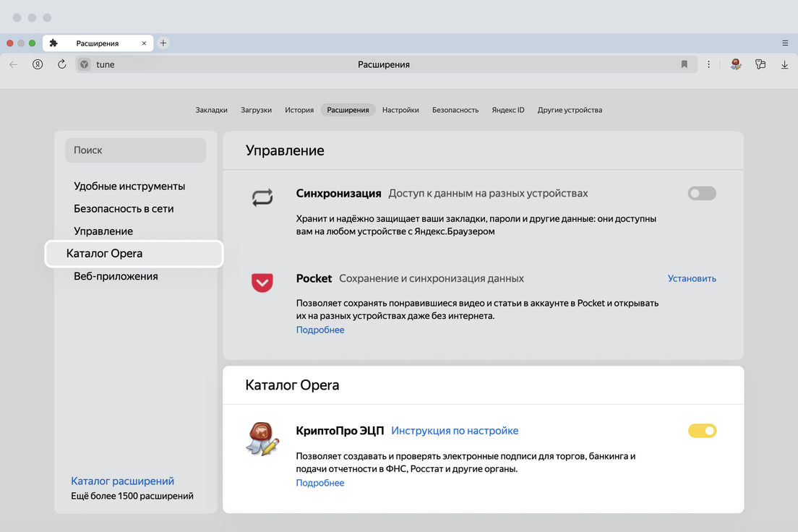Click the КриптоПро ЭЦП extension icon

coord(262,439)
